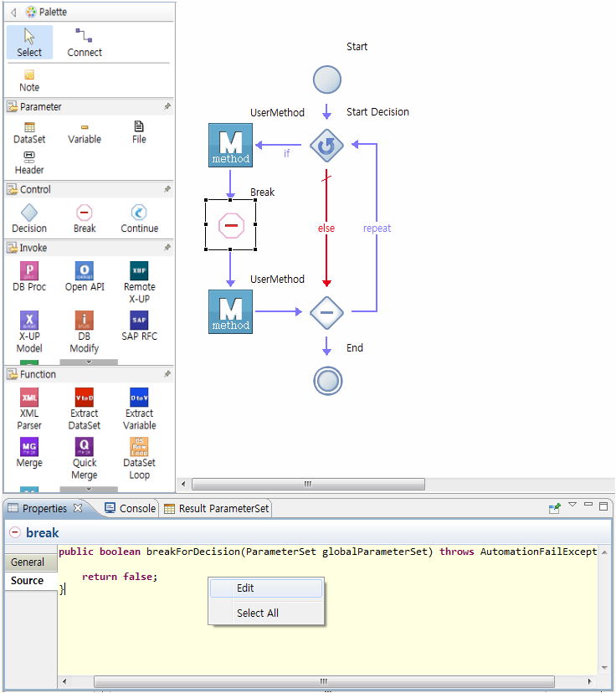Open the Properties view menu arrow

click(x=572, y=506)
